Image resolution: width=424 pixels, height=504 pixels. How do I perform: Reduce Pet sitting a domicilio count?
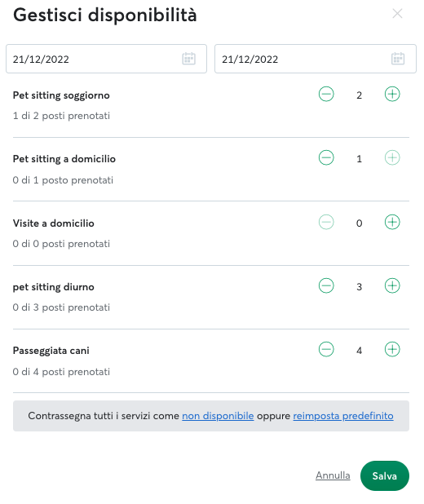pos(326,158)
